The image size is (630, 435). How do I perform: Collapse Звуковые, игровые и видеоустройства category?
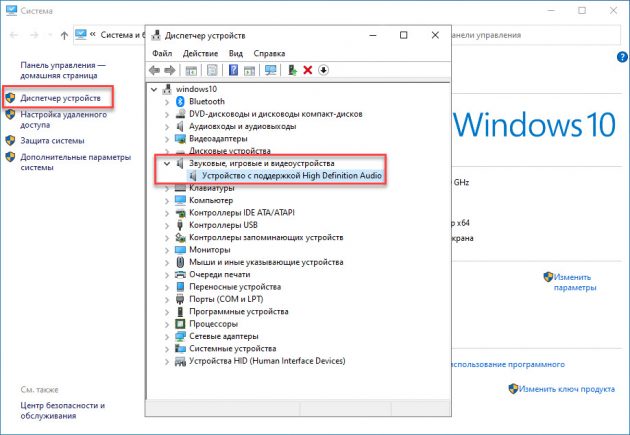click(x=167, y=163)
